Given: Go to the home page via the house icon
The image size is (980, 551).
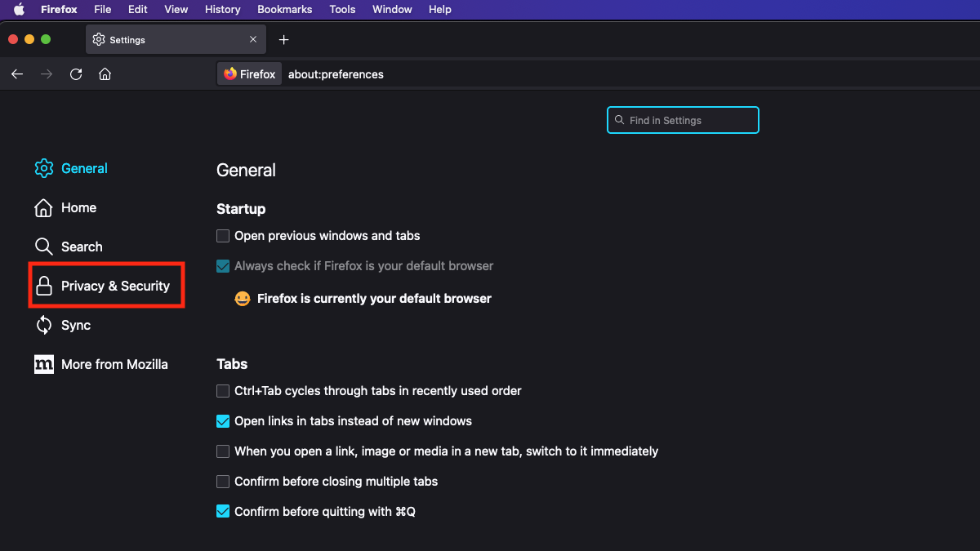Looking at the screenshot, I should (105, 74).
